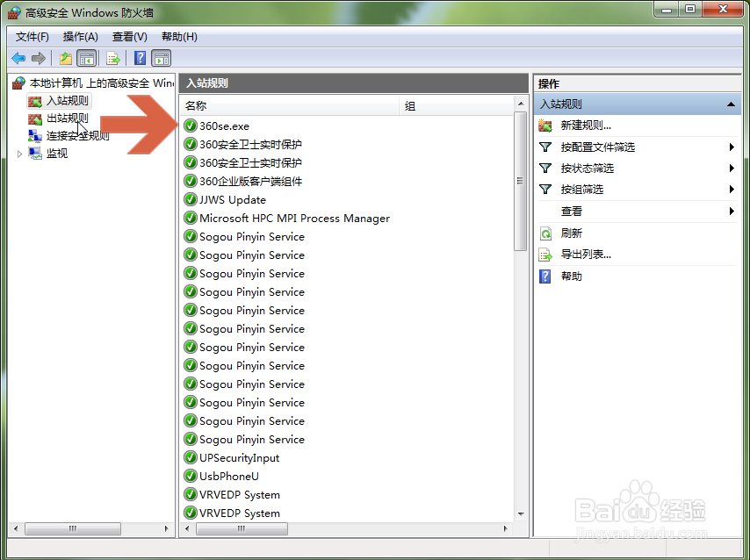This screenshot has height=560, width=750.
Task: Toggle the show/hide action pane toolbar icon
Action: coord(162,58)
